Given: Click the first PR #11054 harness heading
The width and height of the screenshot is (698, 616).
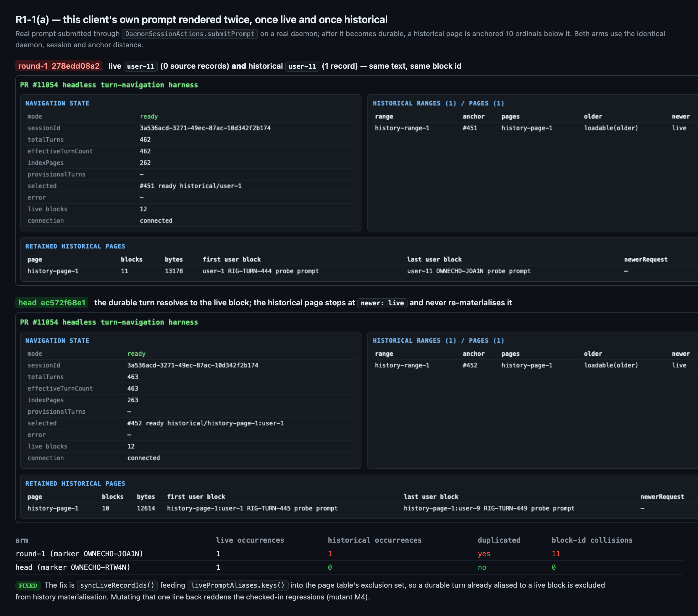Looking at the screenshot, I should click(109, 85).
